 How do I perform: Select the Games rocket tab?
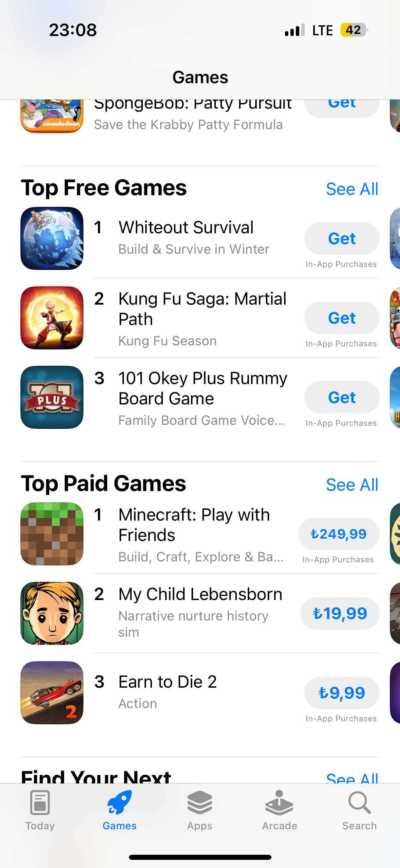[120, 810]
